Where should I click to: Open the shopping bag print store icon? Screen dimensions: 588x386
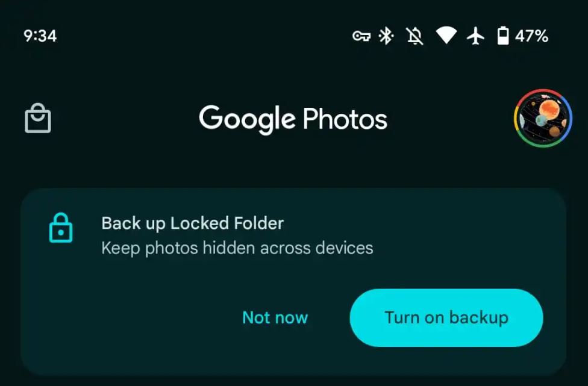pos(38,118)
